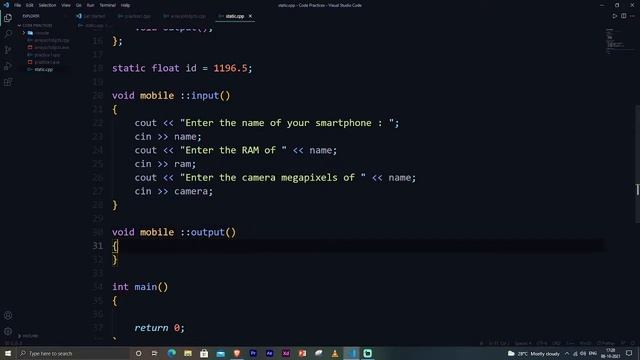640x360 pixels.
Task: Open the Selection menu
Action: pyautogui.click(x=47, y=5)
